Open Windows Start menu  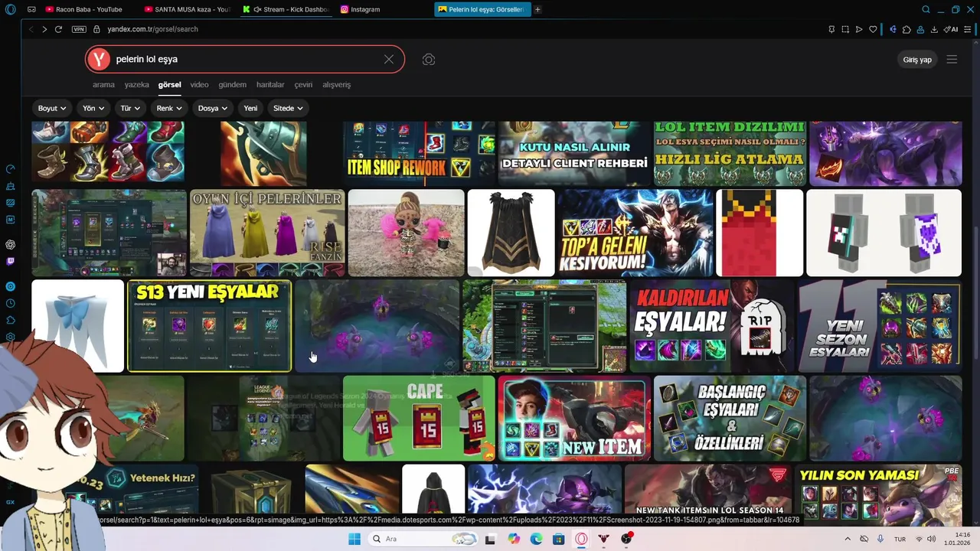[x=354, y=539]
